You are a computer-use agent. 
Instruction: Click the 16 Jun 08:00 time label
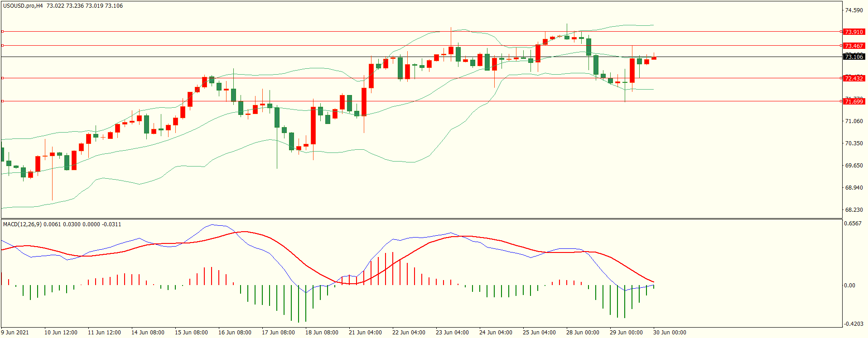(235, 333)
